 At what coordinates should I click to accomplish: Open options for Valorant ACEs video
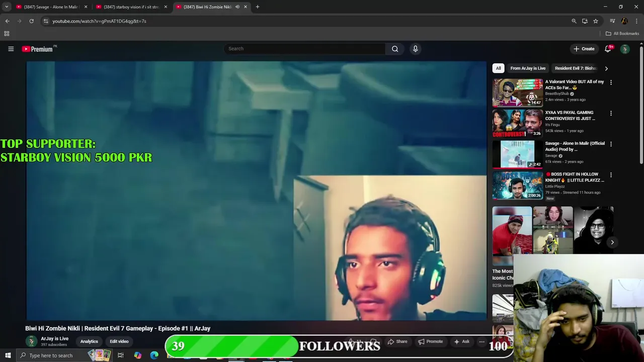coord(611,82)
